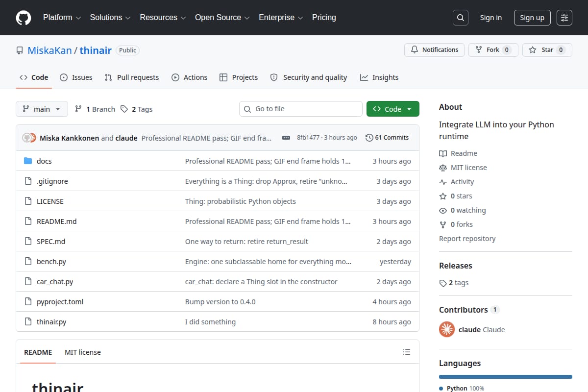Open the MiskaKan owner link

[x=49, y=50]
